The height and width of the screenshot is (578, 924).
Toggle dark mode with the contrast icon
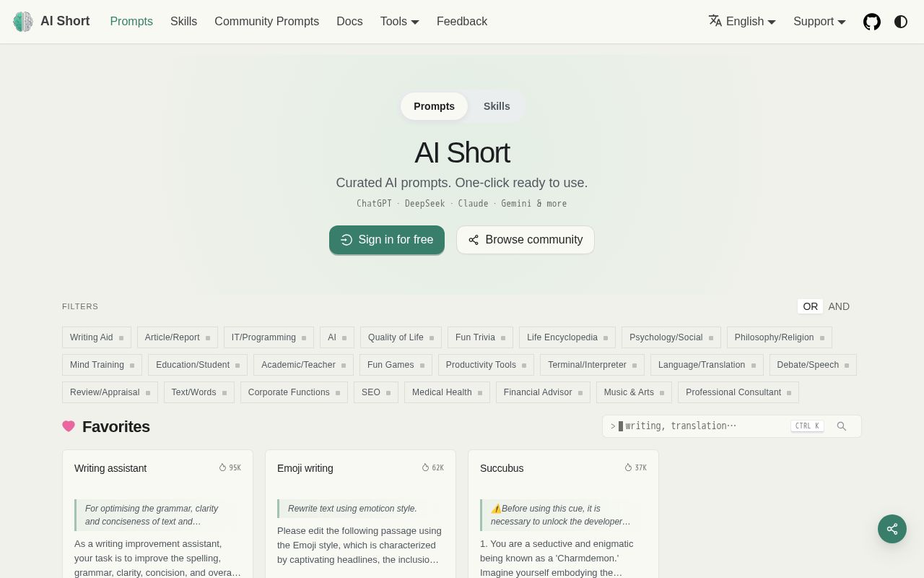coord(901,22)
